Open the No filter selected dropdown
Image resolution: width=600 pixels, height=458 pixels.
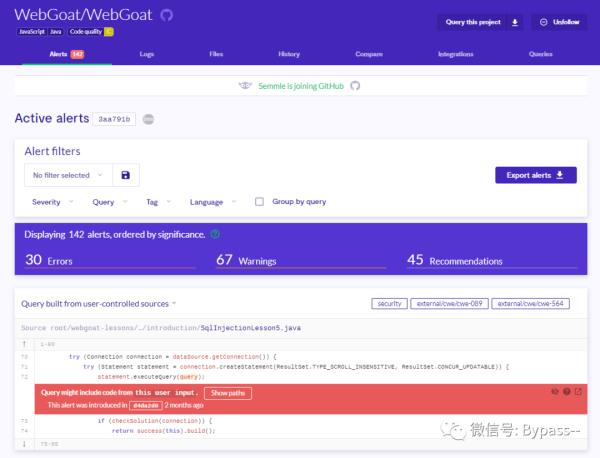click(68, 175)
